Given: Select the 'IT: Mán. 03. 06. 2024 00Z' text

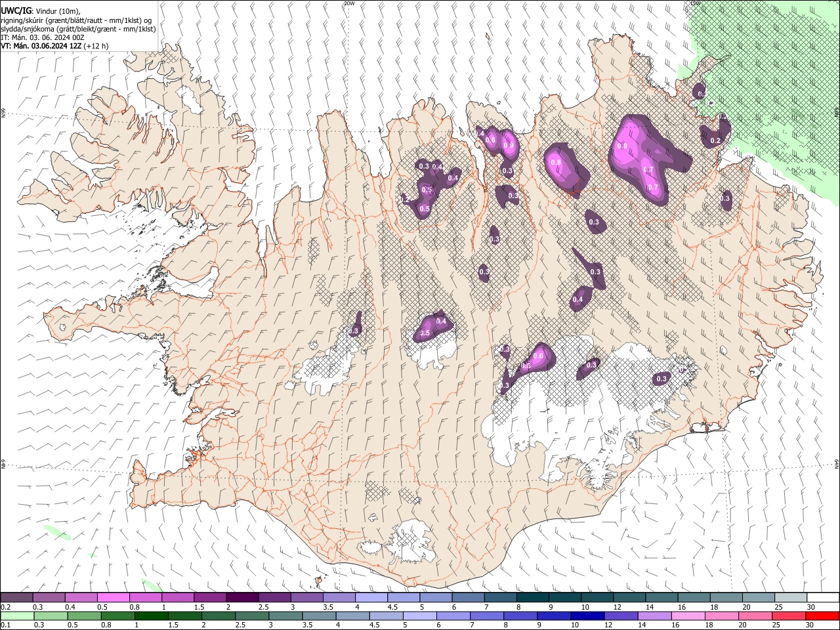Looking at the screenshot, I should [x=44, y=37].
